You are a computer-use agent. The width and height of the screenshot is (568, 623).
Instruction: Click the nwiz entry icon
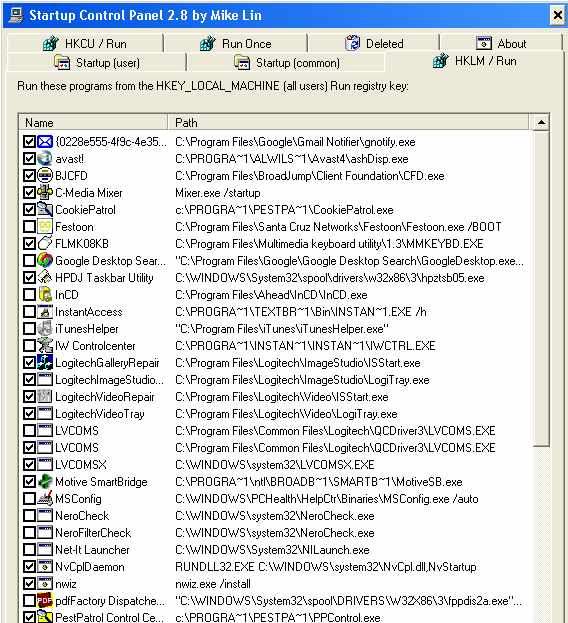pyautogui.click(x=45, y=584)
